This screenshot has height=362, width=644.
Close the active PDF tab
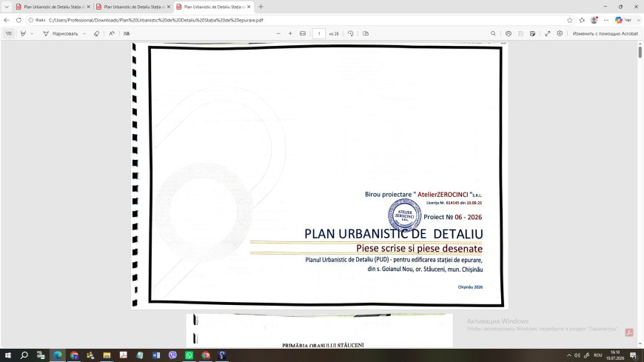[x=249, y=7]
